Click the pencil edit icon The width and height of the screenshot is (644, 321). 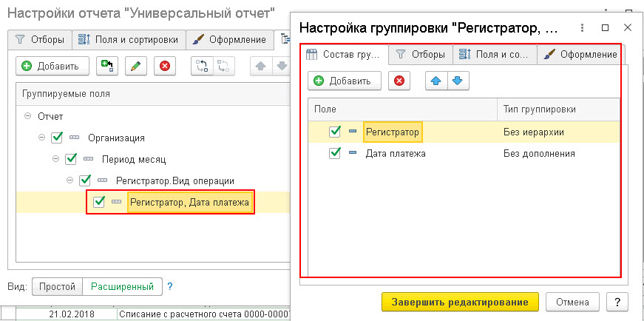pos(135,66)
